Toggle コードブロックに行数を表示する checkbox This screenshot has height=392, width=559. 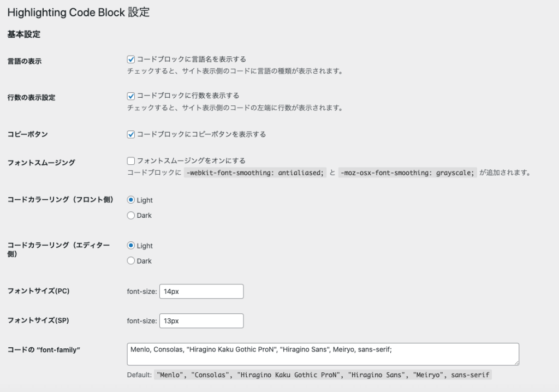[131, 96]
